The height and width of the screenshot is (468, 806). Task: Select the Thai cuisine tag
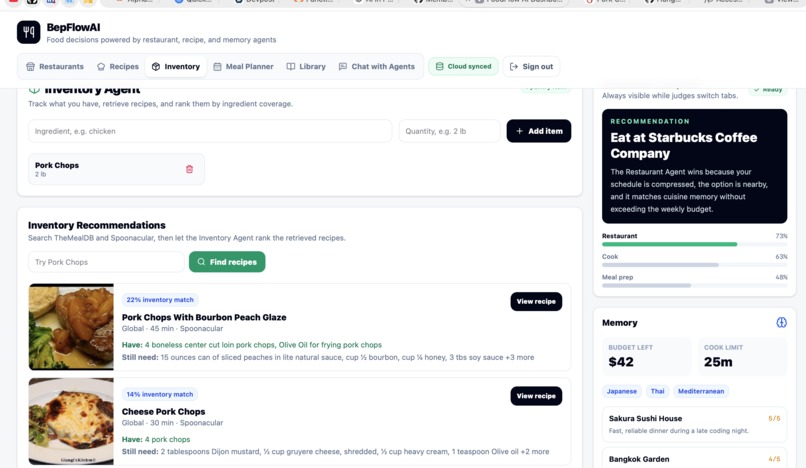point(657,391)
